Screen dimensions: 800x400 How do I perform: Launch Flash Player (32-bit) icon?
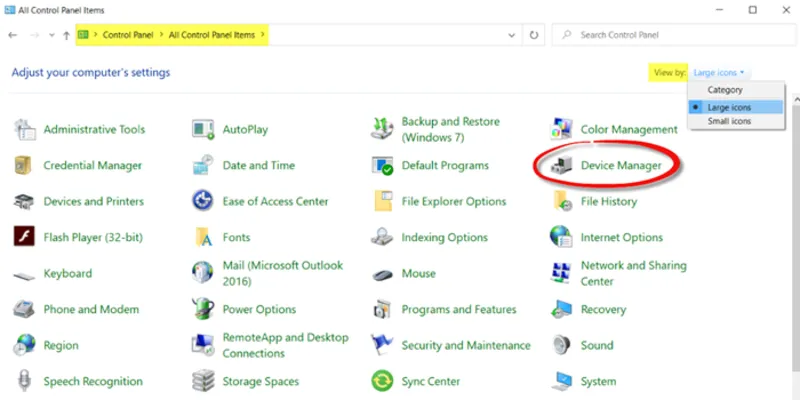point(24,237)
